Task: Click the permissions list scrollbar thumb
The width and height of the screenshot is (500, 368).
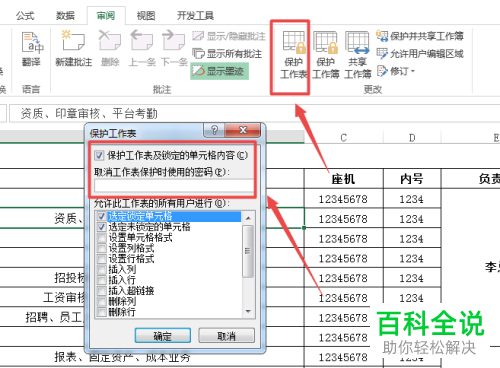Action: click(x=248, y=251)
